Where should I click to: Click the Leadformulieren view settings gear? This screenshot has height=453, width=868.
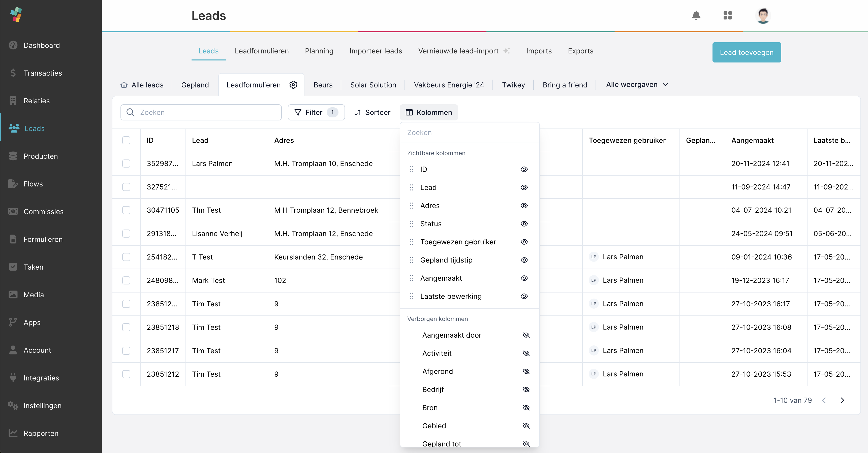click(293, 85)
